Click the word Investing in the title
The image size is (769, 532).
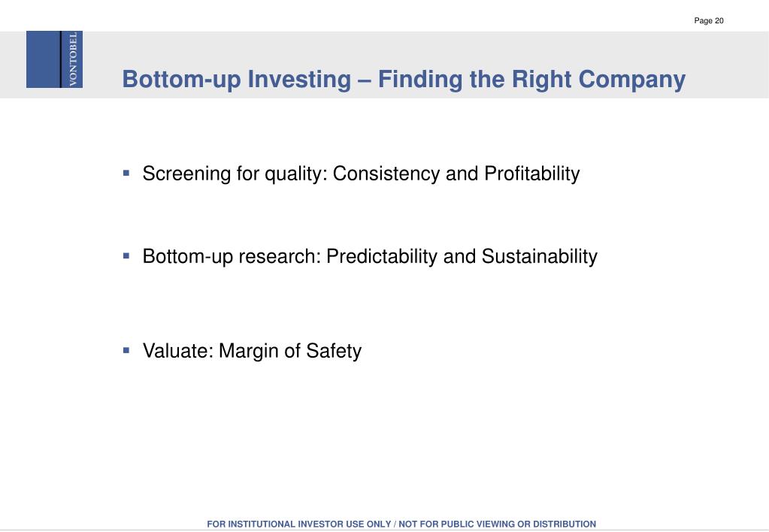[x=299, y=80]
